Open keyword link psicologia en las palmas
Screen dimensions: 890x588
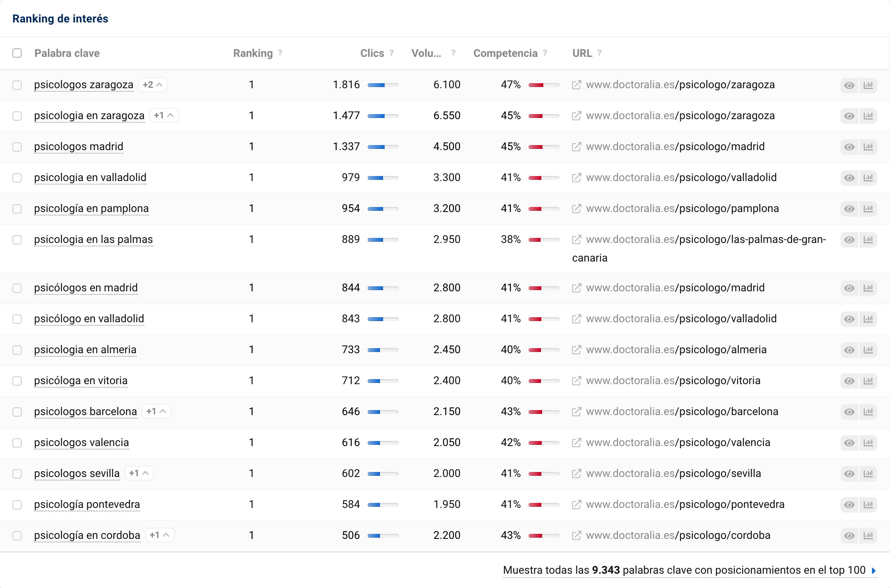click(93, 239)
